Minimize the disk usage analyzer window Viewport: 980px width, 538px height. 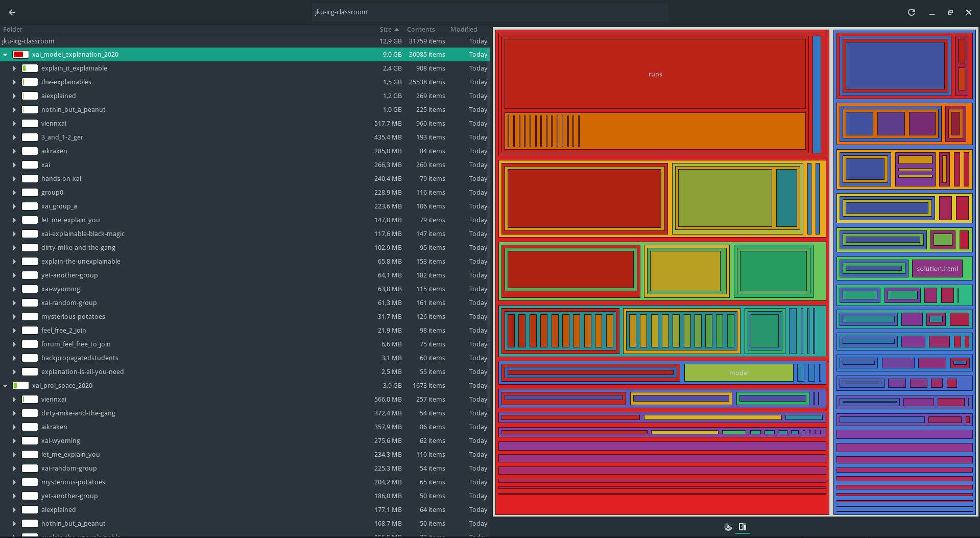coord(931,12)
